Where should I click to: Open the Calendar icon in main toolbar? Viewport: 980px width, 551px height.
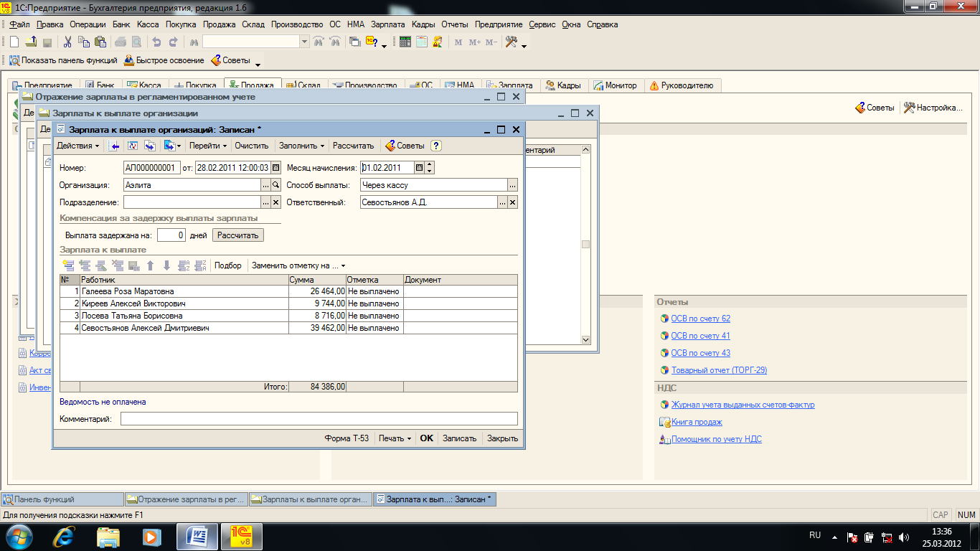click(422, 42)
